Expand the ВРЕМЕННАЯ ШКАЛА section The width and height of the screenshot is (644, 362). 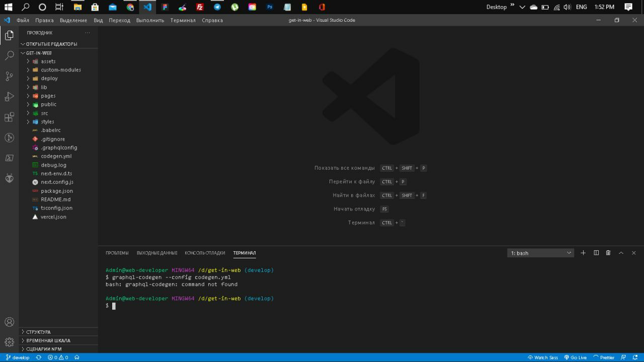coord(59,340)
